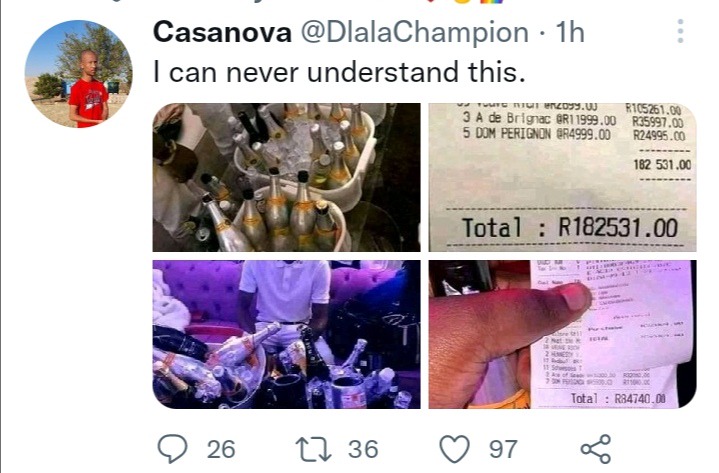Click the DOM PERIGNON line on the receipt image
Image resolution: width=719 pixels, height=473 pixels.
click(574, 135)
